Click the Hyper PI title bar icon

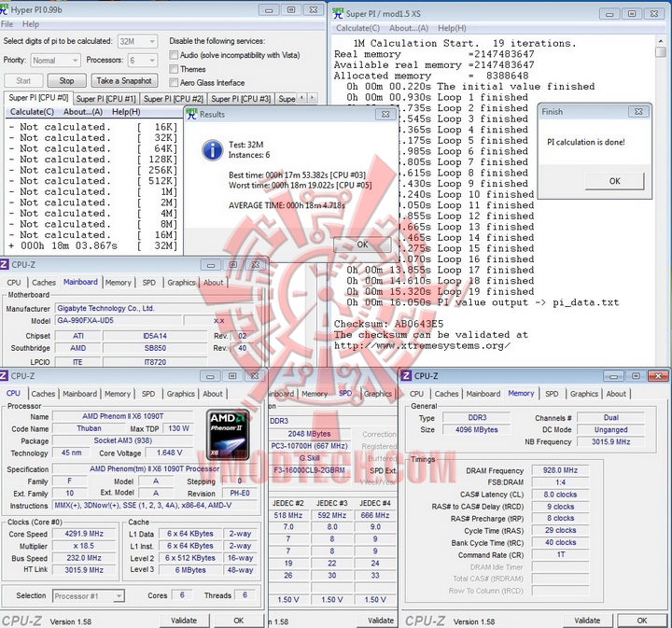[x=4, y=9]
